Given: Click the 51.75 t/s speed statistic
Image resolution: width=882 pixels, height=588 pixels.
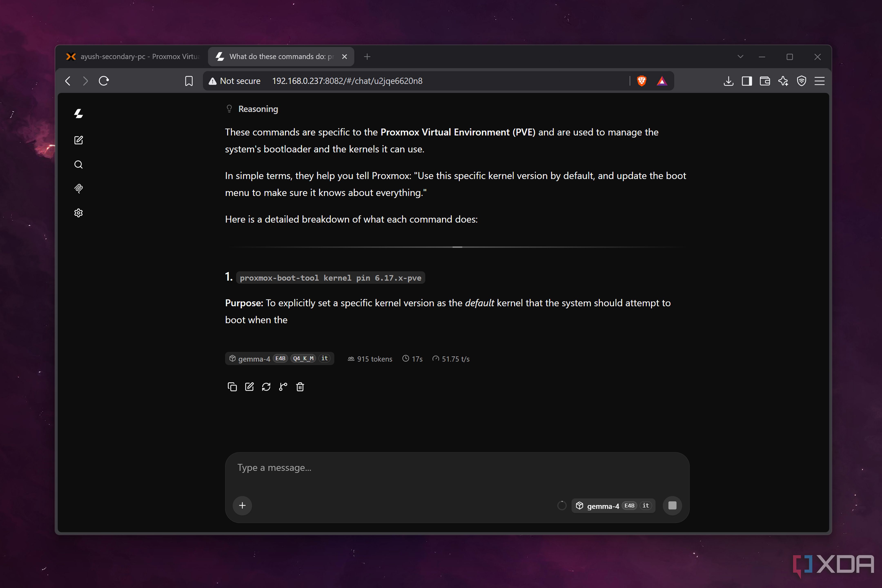Looking at the screenshot, I should [x=451, y=359].
